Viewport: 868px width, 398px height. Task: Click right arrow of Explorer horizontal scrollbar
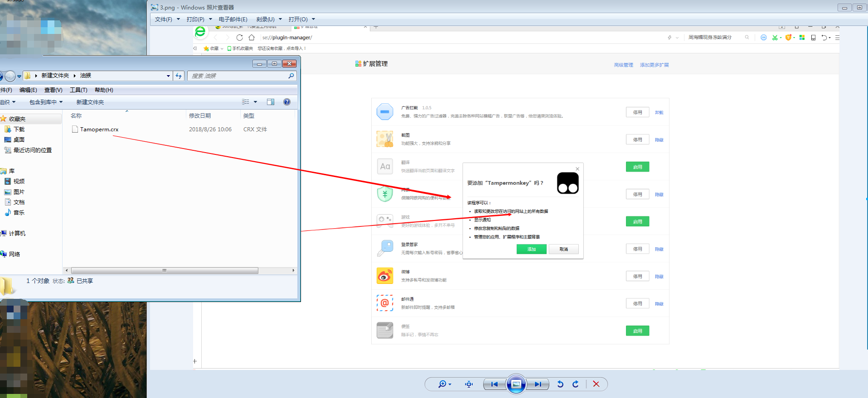coord(293,270)
